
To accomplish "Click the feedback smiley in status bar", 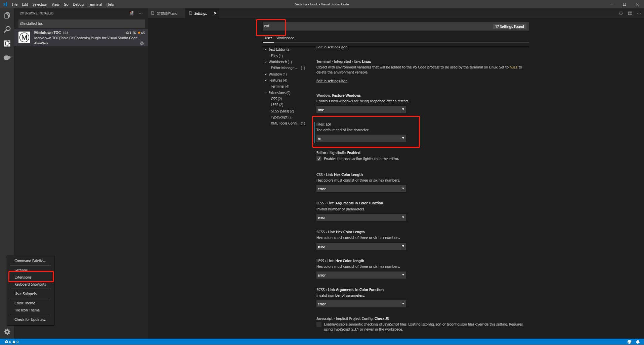I will coord(629,342).
